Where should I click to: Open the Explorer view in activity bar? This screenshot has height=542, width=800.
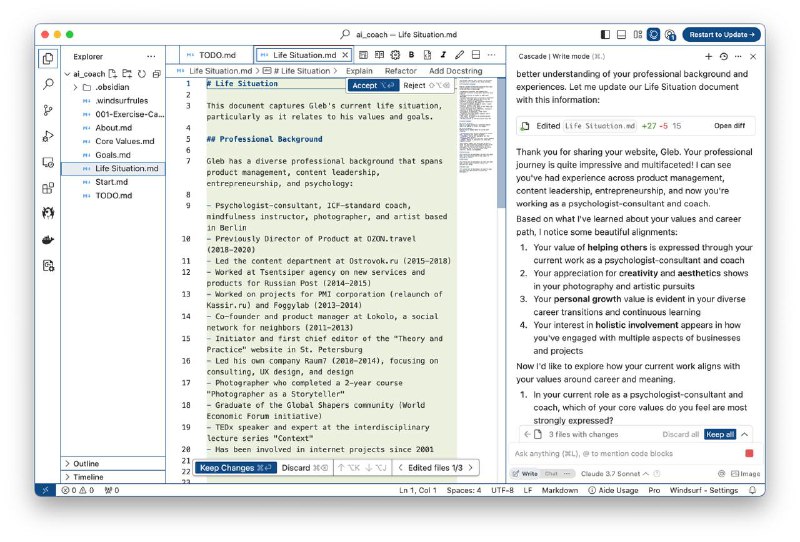click(48, 59)
